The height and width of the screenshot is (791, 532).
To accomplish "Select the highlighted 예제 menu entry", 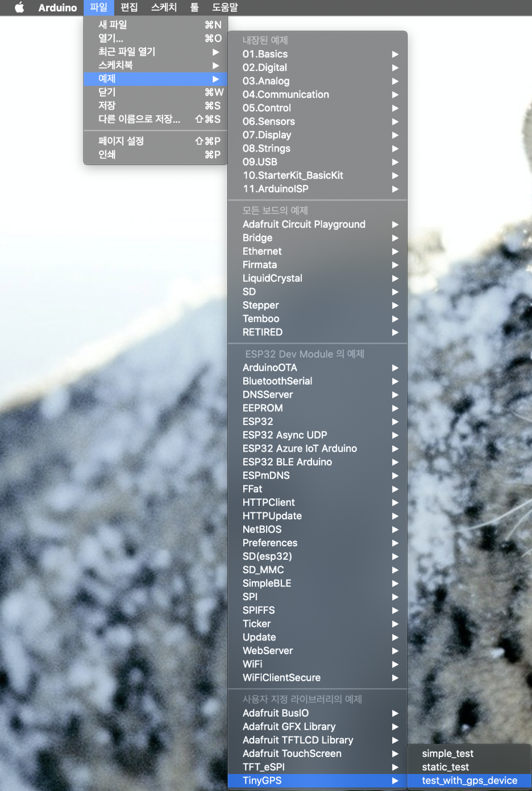I will [x=156, y=79].
